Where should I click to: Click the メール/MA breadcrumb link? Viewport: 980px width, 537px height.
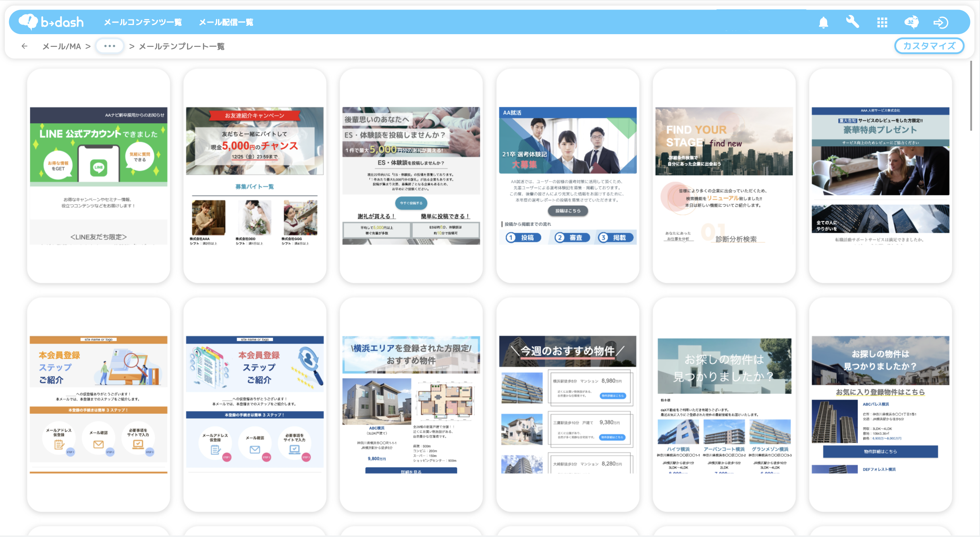(62, 46)
